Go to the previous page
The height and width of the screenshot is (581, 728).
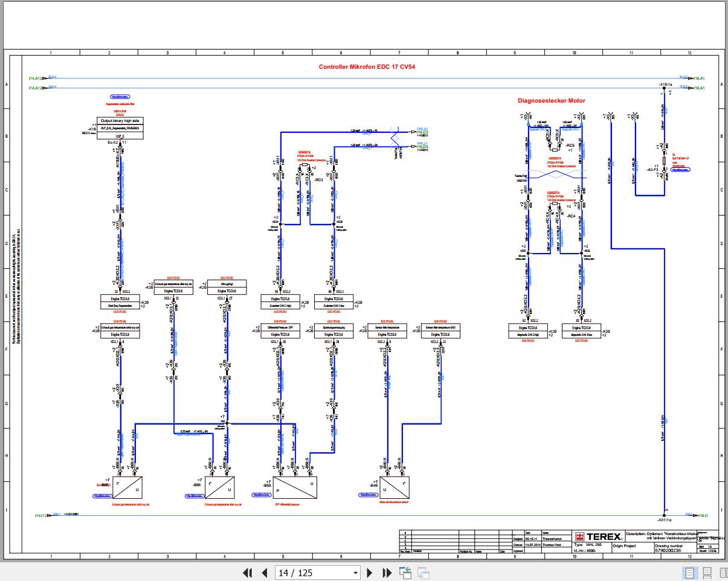(x=264, y=573)
